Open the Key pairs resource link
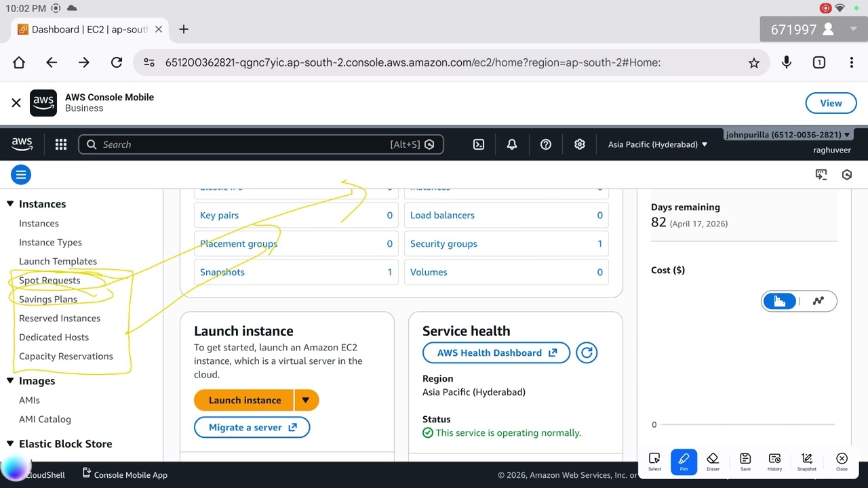 (219, 216)
